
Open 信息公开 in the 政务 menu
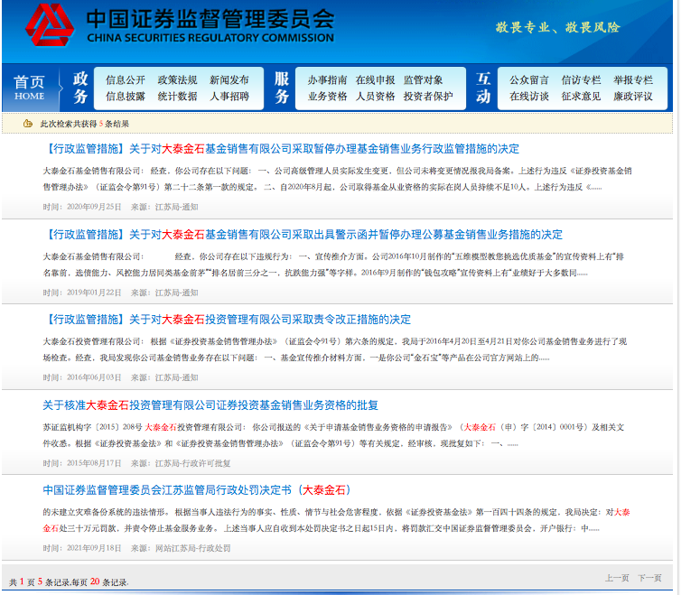coord(125,79)
